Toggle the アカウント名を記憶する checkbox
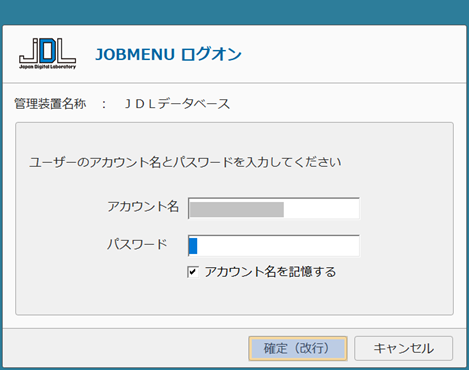Screen dimensions: 469x370 pyautogui.click(x=193, y=272)
